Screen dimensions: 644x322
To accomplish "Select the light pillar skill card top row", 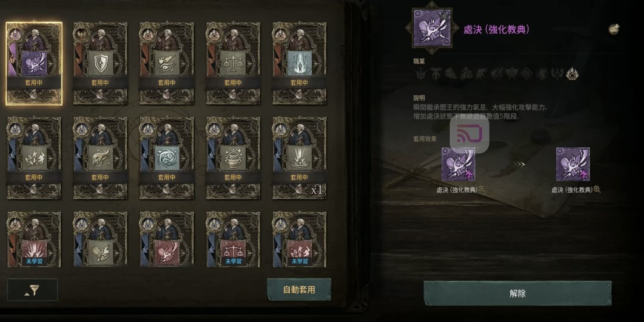I will click(299, 63).
